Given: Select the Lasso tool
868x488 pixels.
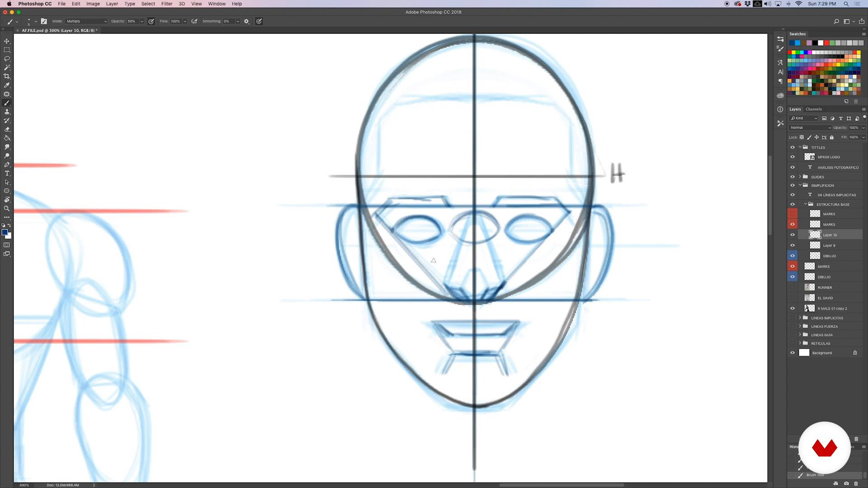Looking at the screenshot, I should click(7, 59).
